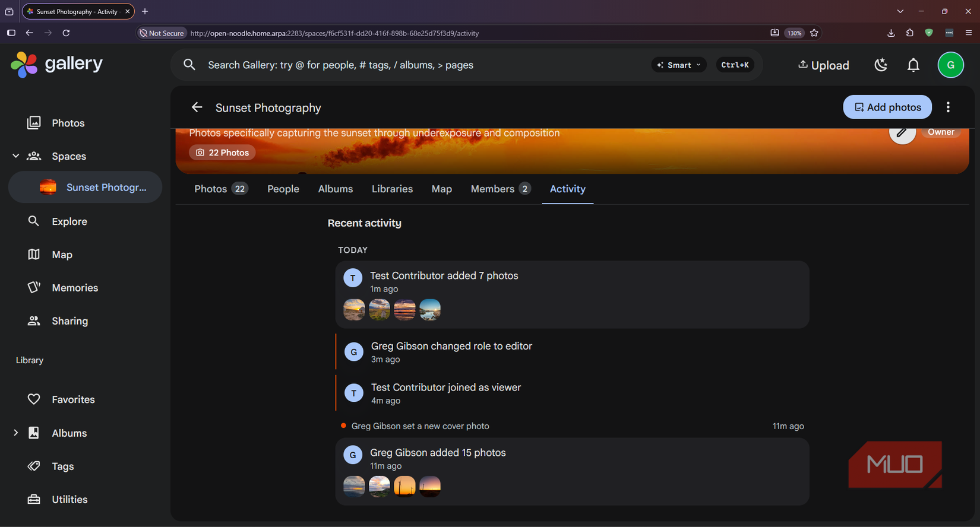Switch to the Map tab

click(x=442, y=189)
